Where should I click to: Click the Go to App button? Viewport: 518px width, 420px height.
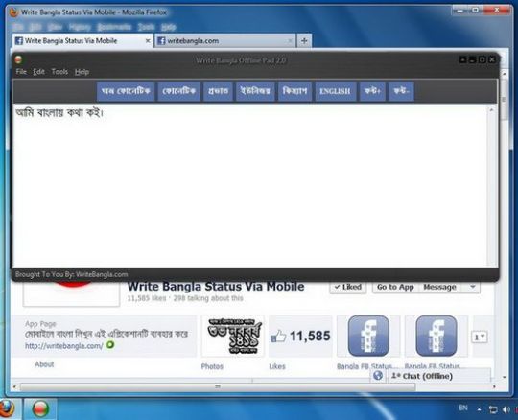(x=395, y=287)
